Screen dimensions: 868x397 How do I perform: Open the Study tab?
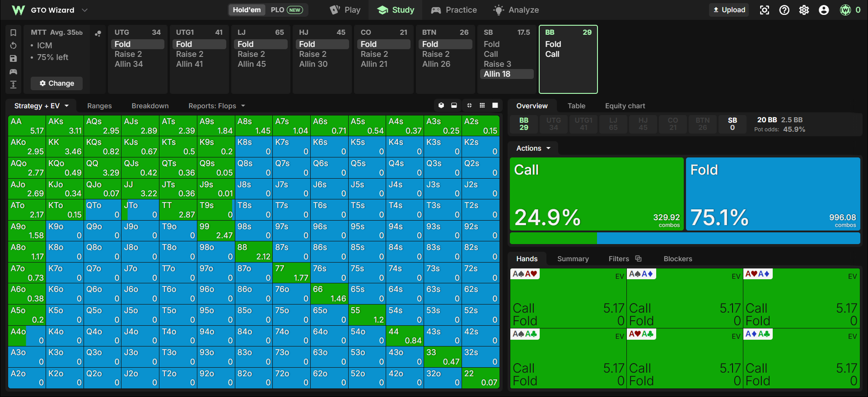click(x=396, y=10)
